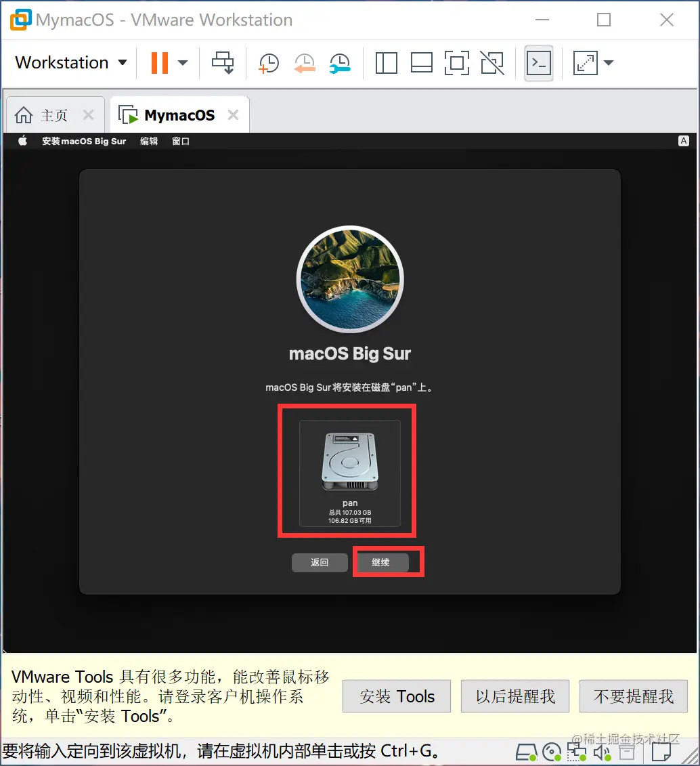
Task: Click the 不要提醒我 button
Action: pos(634,696)
